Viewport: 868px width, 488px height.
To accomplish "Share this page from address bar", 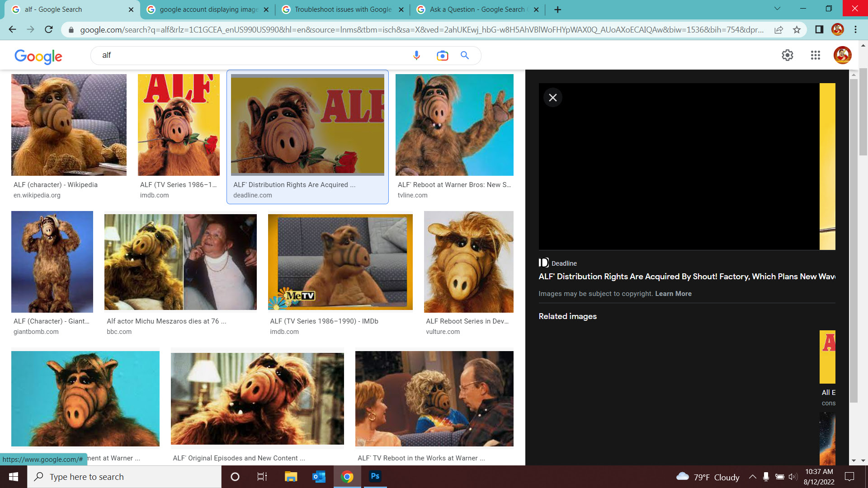I will [778, 29].
